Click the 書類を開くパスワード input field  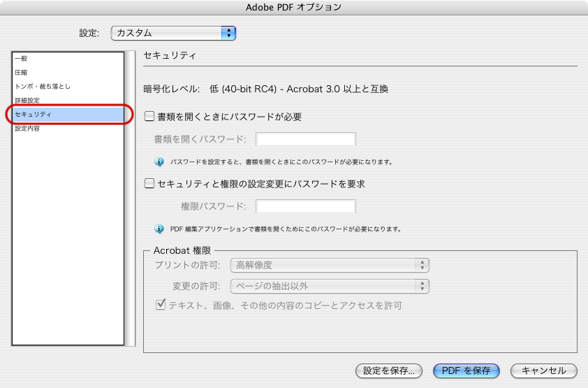[306, 139]
